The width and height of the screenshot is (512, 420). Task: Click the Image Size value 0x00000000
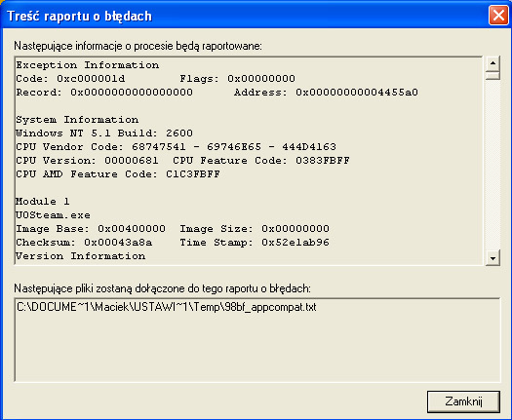[295, 228]
